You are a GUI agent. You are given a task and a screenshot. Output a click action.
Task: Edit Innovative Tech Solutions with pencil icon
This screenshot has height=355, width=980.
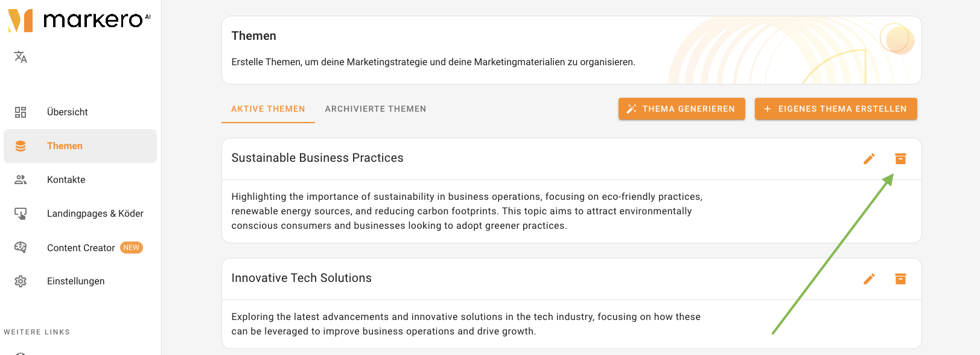tap(869, 279)
